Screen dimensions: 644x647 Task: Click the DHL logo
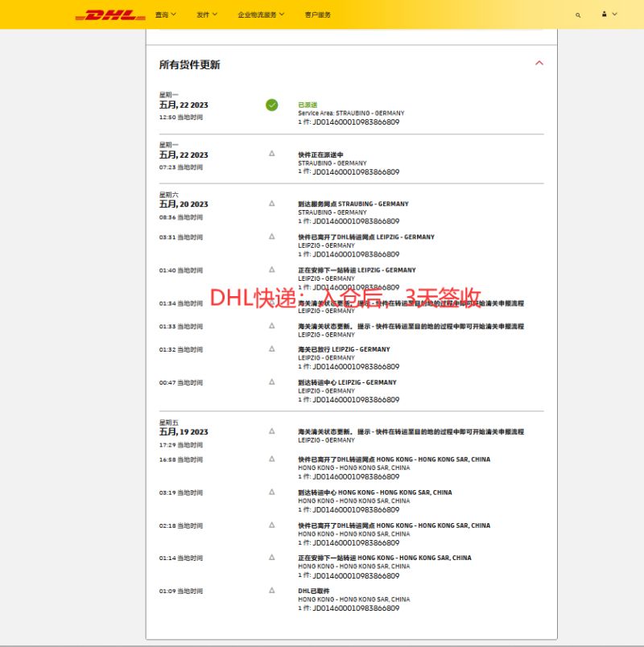tap(110, 14)
